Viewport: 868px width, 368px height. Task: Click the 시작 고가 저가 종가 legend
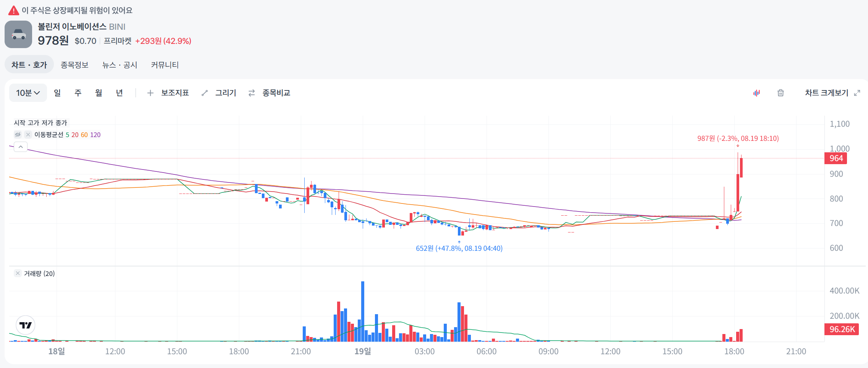41,123
